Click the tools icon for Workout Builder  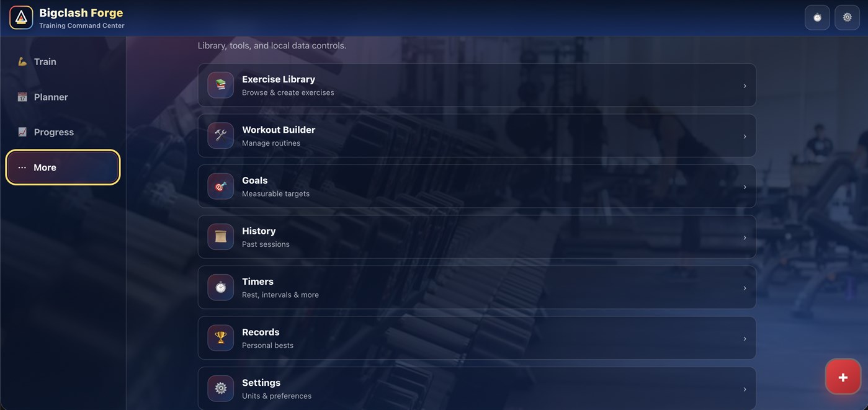point(220,136)
